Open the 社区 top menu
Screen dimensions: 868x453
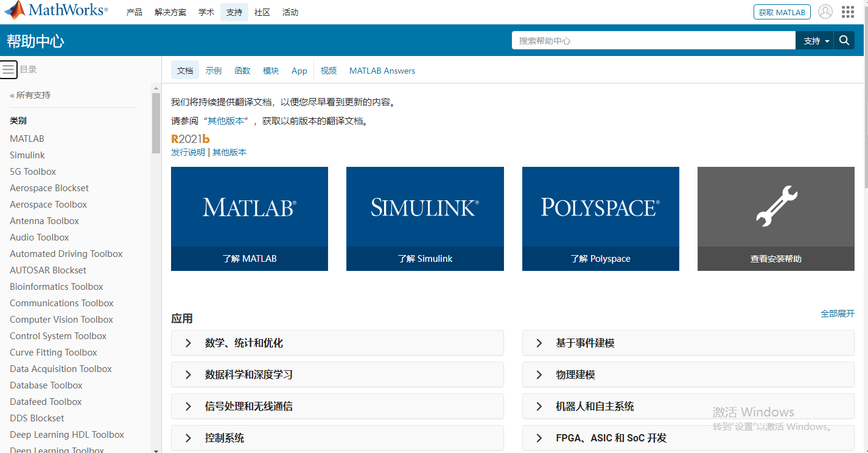[262, 12]
